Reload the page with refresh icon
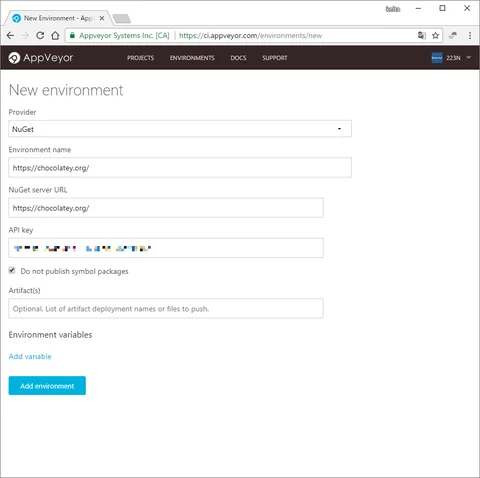Viewport: 480px width, 478px height. click(x=40, y=35)
